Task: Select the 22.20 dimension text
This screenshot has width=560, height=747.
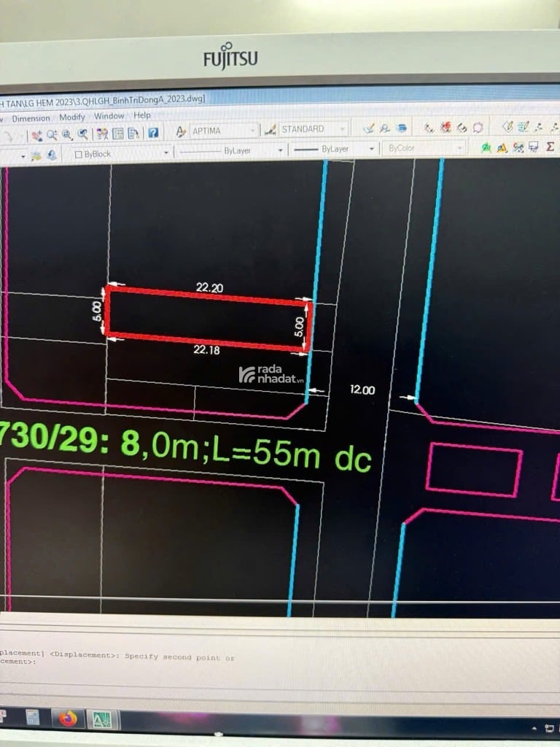Action: [209, 287]
